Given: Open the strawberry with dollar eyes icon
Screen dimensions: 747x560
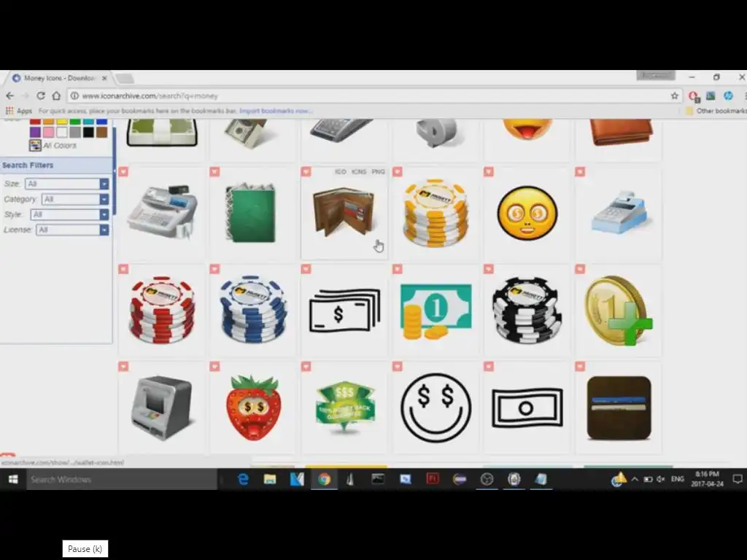Looking at the screenshot, I should (x=253, y=408).
